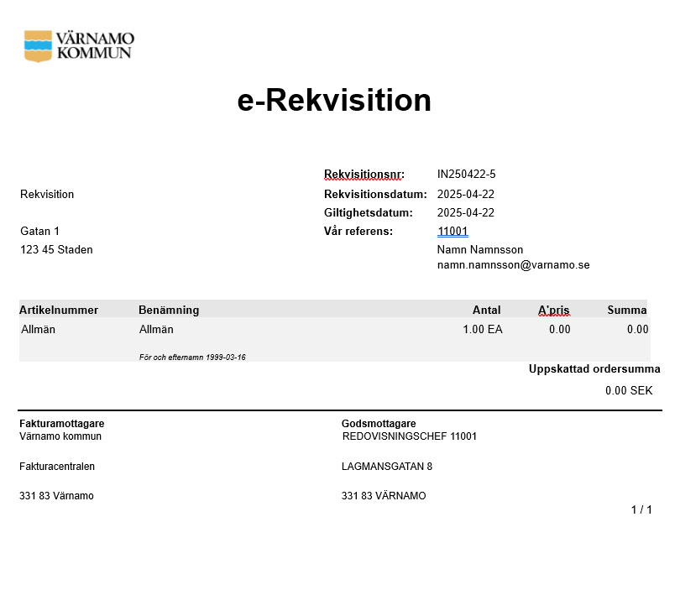The image size is (680, 616).
Task: Click the Benämning column header
Action: (169, 310)
